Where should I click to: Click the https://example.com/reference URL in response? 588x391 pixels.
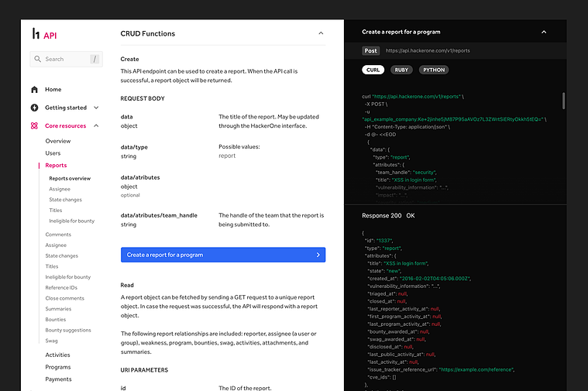pyautogui.click(x=476, y=369)
